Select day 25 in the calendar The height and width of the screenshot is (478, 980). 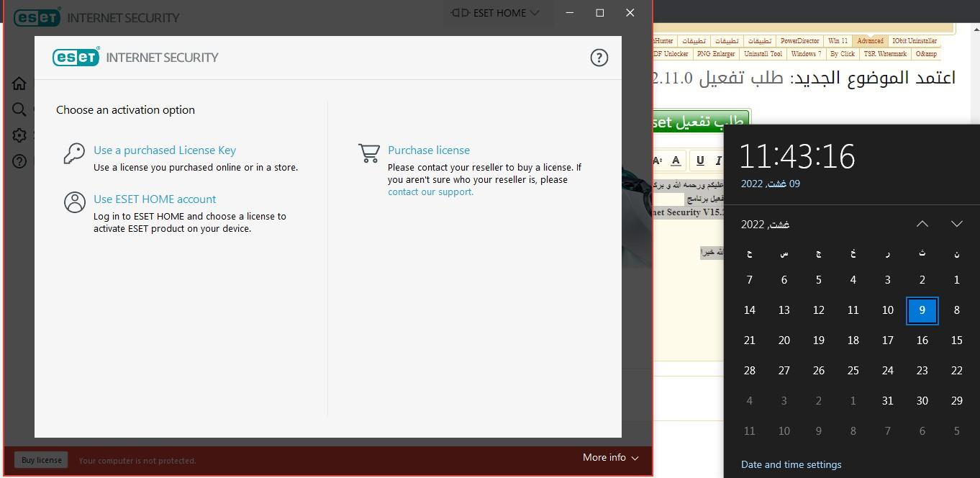tap(853, 371)
